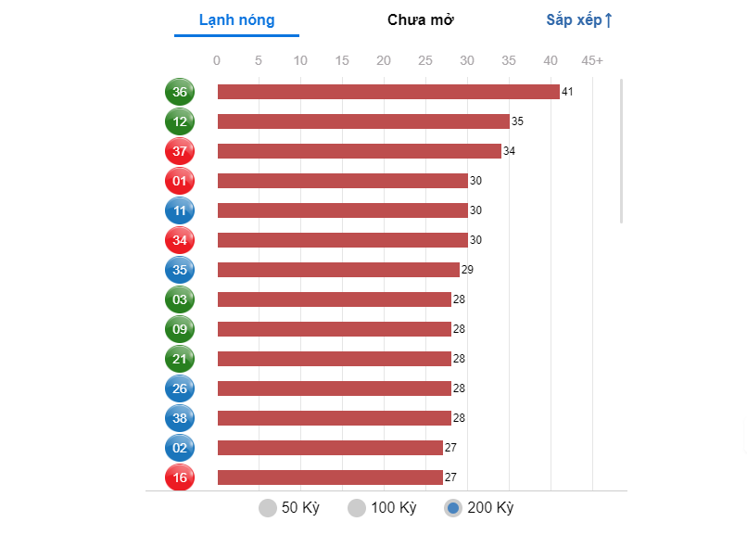Select the 50 Kỳ radio option
Viewport: 747px width, 560px height.
coord(268,508)
